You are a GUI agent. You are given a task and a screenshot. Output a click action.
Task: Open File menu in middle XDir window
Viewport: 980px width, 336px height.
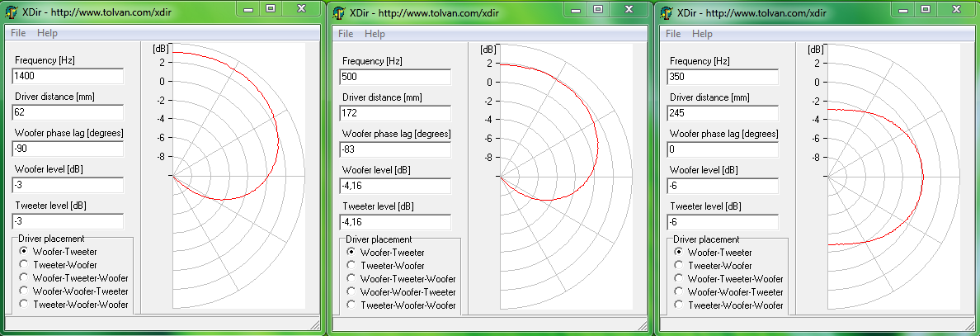[346, 34]
